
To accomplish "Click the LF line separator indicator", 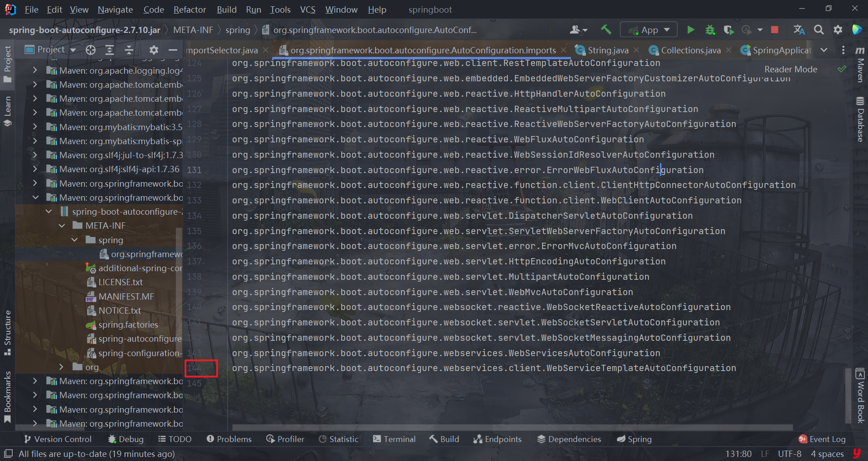I will tap(764, 453).
